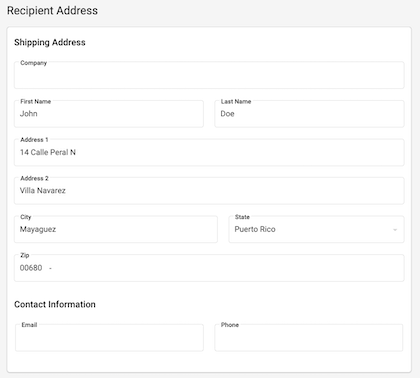Open the State dropdown showing Puerto Rico
Viewport: 420px width, 378px height.
pyautogui.click(x=316, y=229)
